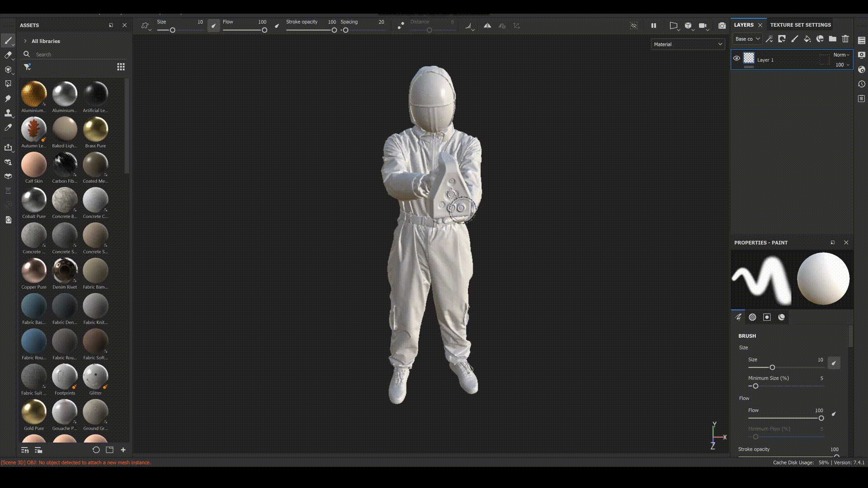Image resolution: width=868 pixels, height=488 pixels.
Task: Open the Brush tab in Properties
Action: [738, 317]
